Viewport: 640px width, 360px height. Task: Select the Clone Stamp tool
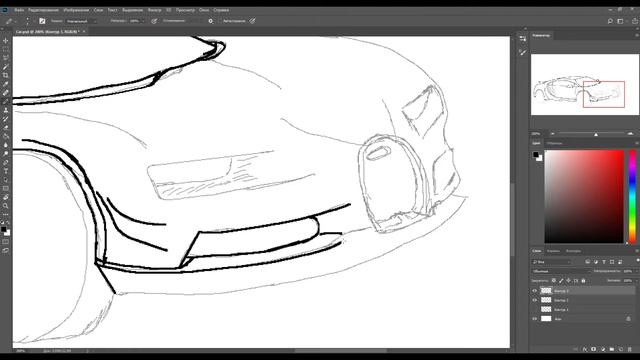coord(5,110)
